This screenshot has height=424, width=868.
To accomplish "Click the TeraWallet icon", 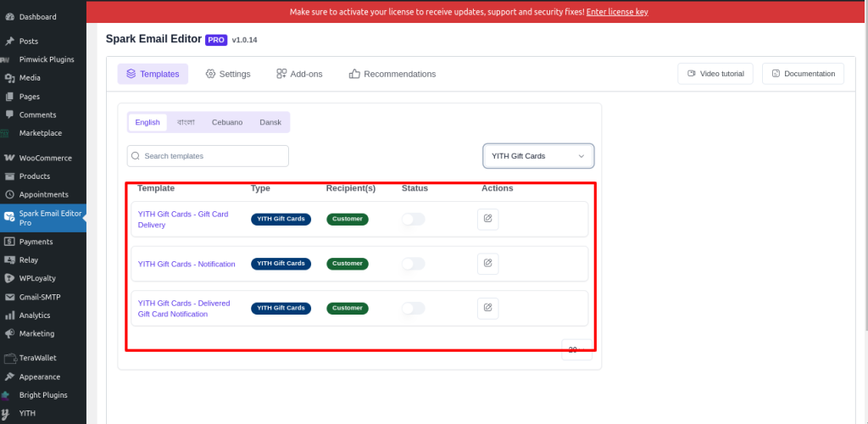I will tap(9, 358).
